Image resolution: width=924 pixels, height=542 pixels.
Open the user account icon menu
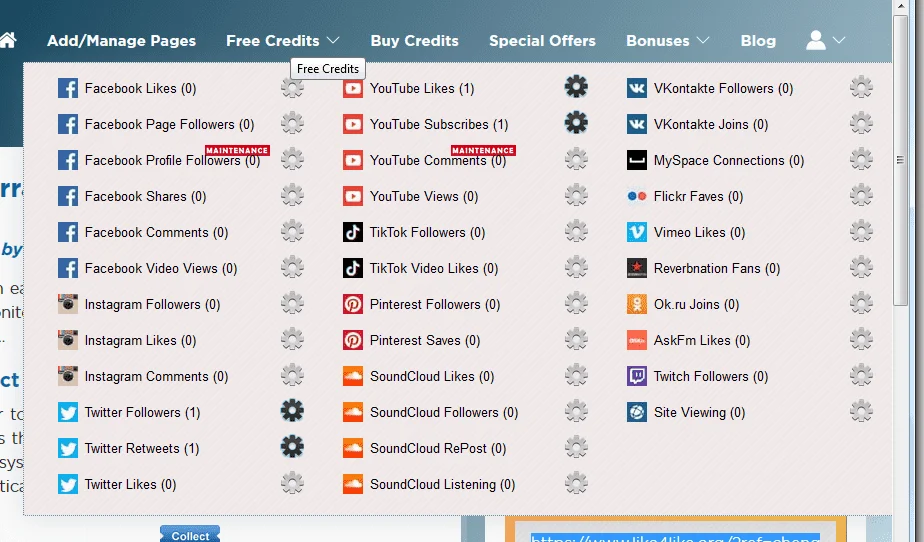coord(816,40)
